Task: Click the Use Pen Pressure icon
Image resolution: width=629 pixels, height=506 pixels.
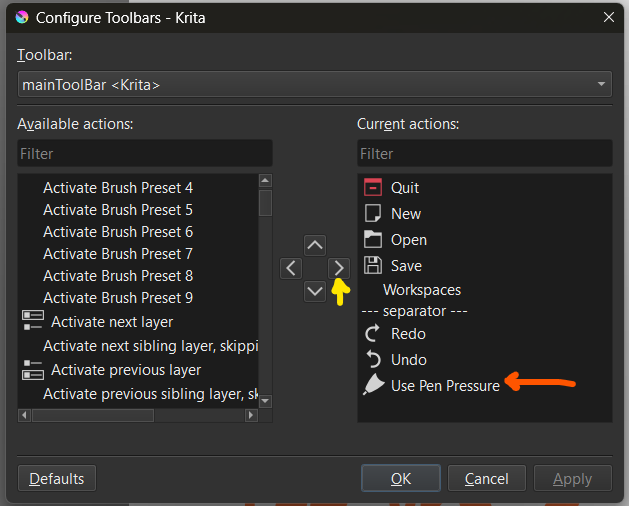Action: coord(373,385)
